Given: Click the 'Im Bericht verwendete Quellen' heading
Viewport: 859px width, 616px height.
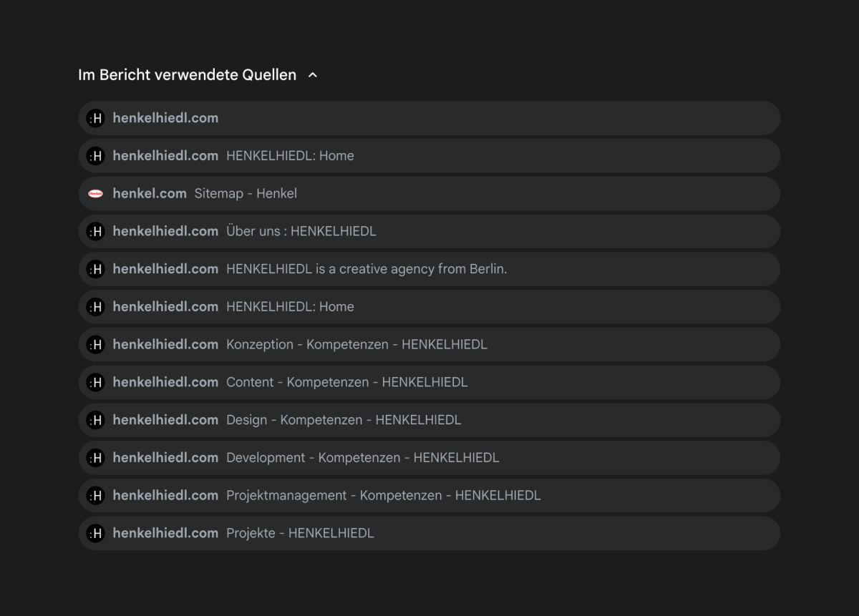Looking at the screenshot, I should click(187, 75).
